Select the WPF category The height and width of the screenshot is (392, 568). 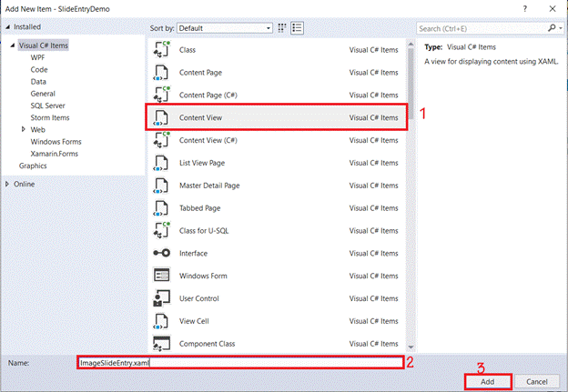tap(37, 57)
